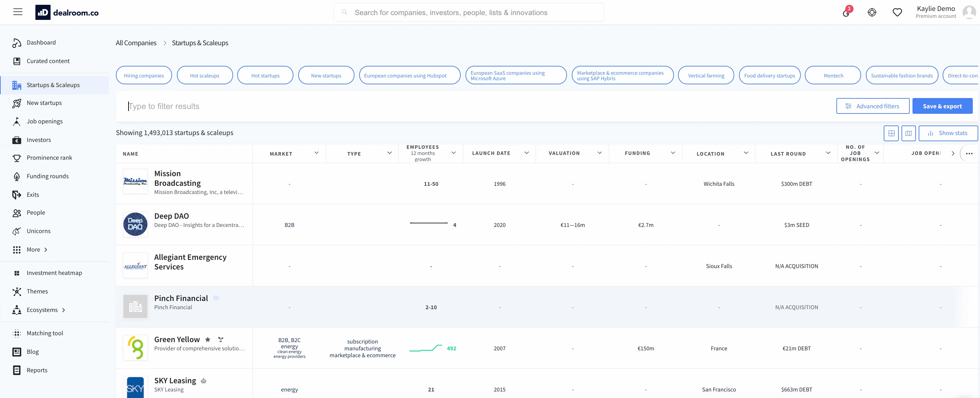The height and width of the screenshot is (398, 980).
Task: Expand the Funding column dropdown
Action: click(673, 153)
